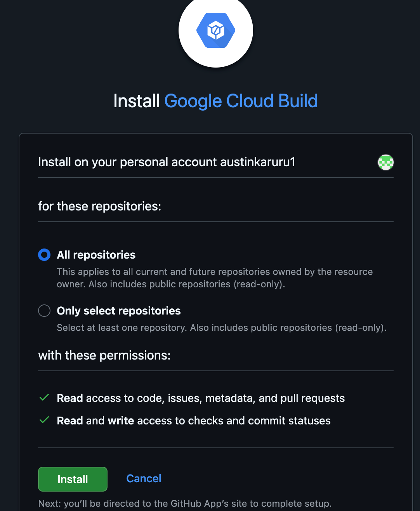
Task: Enable installation for only select repositories
Action: point(44,311)
